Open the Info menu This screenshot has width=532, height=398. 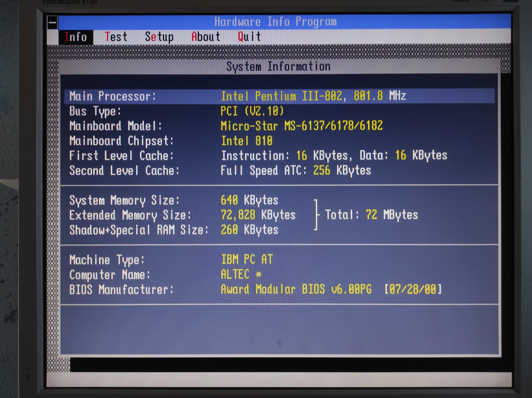pos(75,37)
